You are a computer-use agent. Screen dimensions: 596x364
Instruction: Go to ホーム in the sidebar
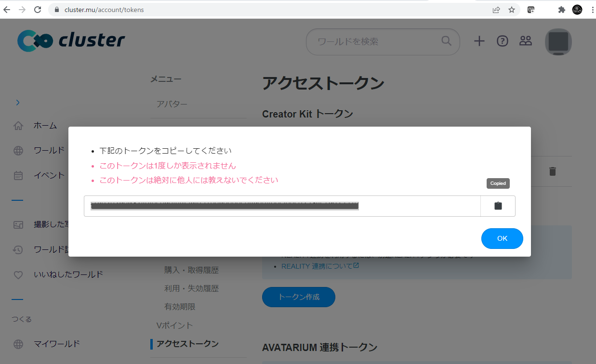pos(45,126)
